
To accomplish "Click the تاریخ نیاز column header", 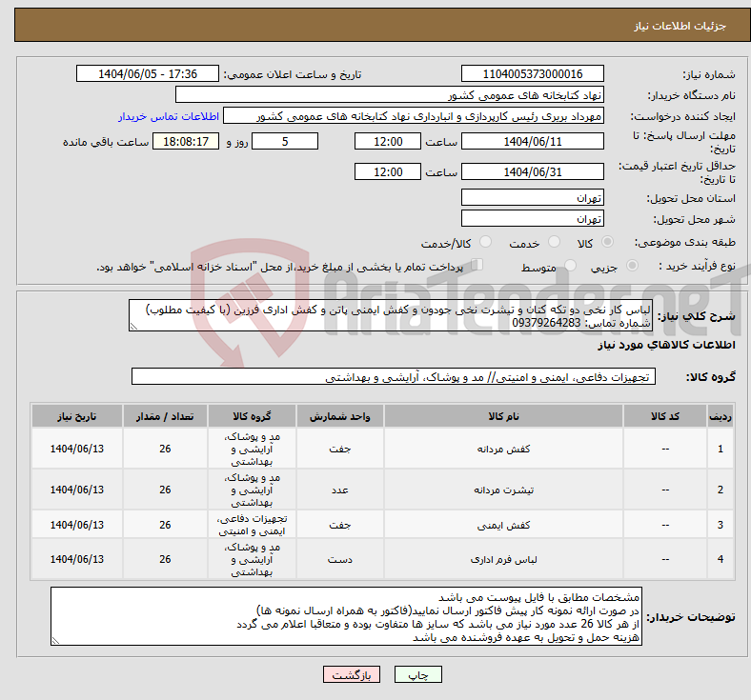I will pyautogui.click(x=76, y=416).
